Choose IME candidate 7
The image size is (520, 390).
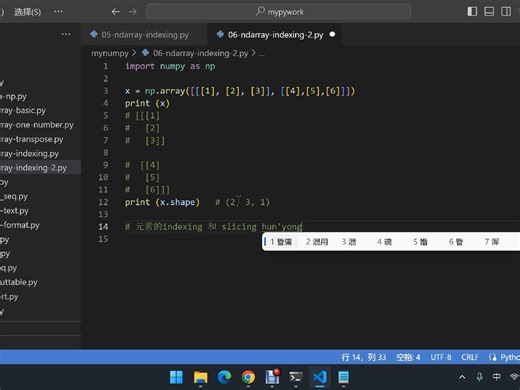pyautogui.click(x=491, y=242)
